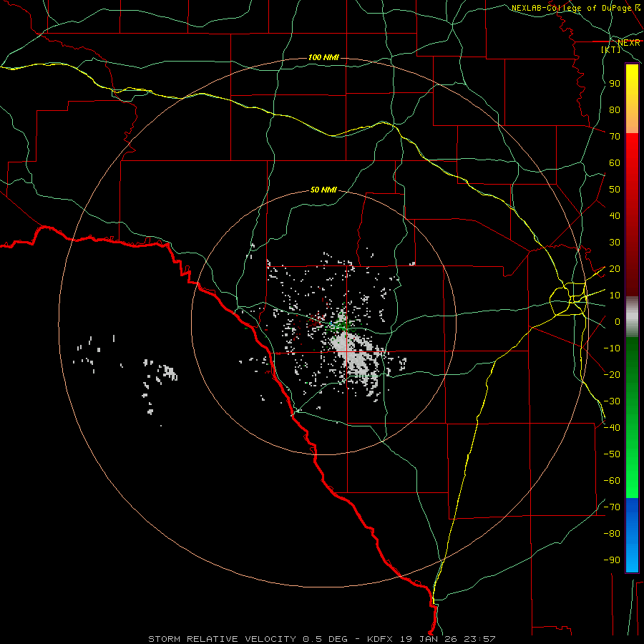644x644 pixels.
Task: Pick the light orange color bar segment
Action: click(632, 122)
